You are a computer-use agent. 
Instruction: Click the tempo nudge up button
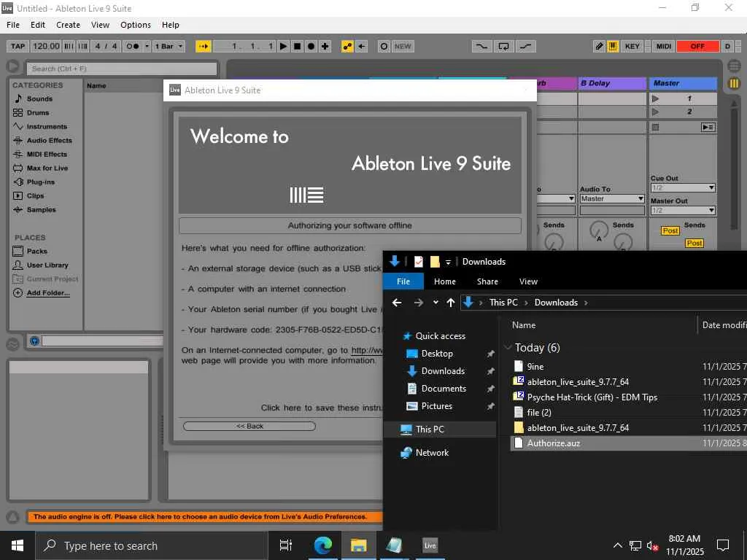click(x=83, y=46)
